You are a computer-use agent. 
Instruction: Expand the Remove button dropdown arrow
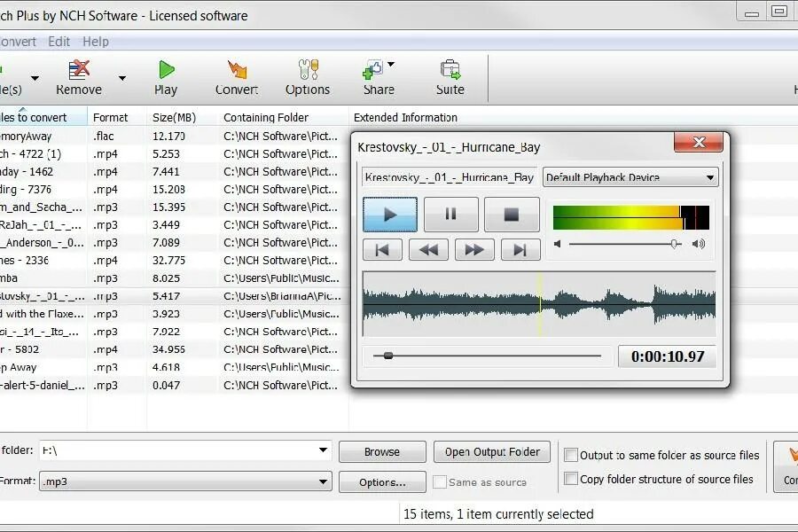pos(122,78)
